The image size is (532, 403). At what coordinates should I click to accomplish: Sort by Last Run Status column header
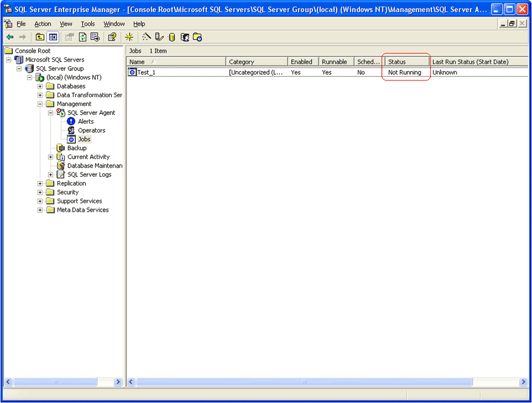tap(479, 62)
